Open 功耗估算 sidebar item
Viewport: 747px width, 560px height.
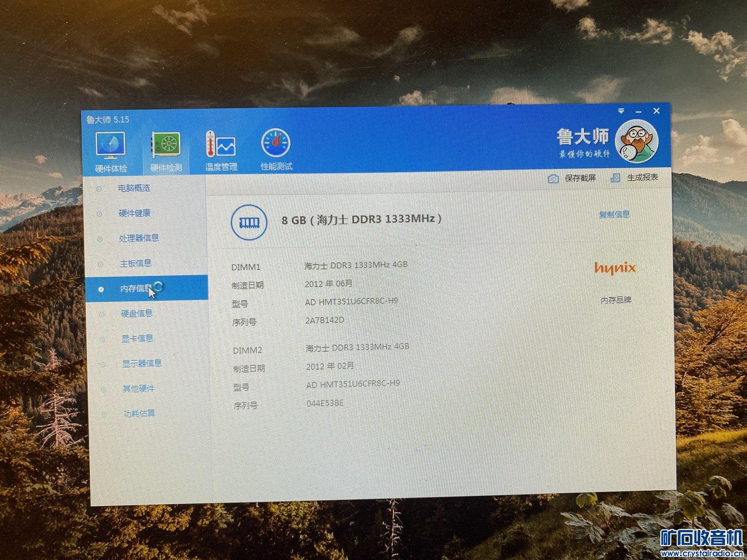click(x=139, y=413)
